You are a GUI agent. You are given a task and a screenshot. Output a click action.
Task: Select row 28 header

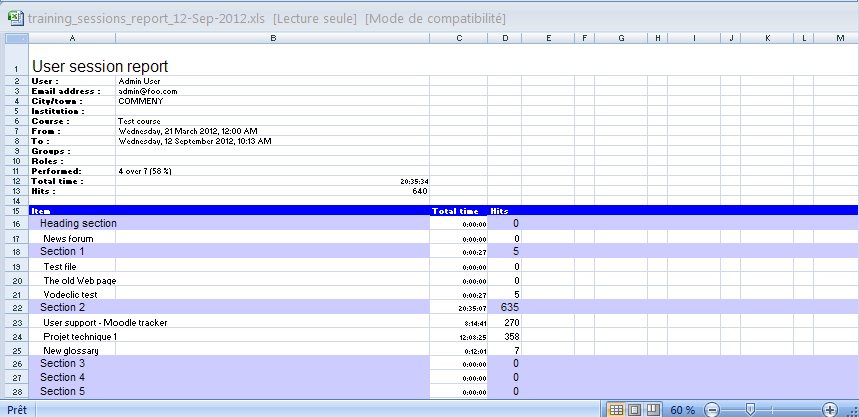click(x=16, y=391)
